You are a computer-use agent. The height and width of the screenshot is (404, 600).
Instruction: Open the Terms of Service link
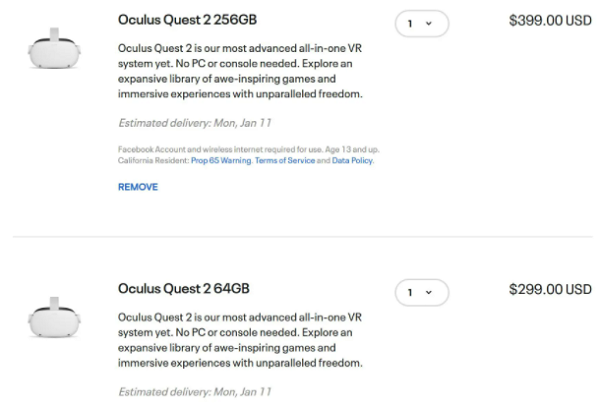285,160
